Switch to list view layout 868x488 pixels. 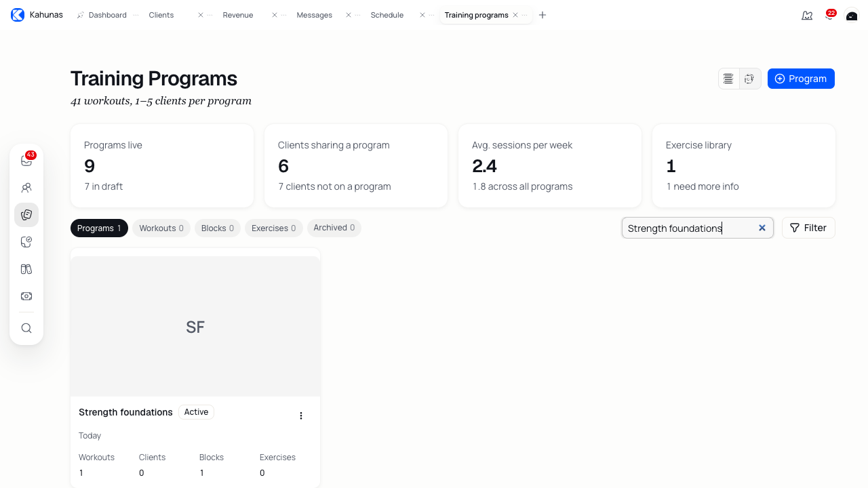click(x=728, y=79)
